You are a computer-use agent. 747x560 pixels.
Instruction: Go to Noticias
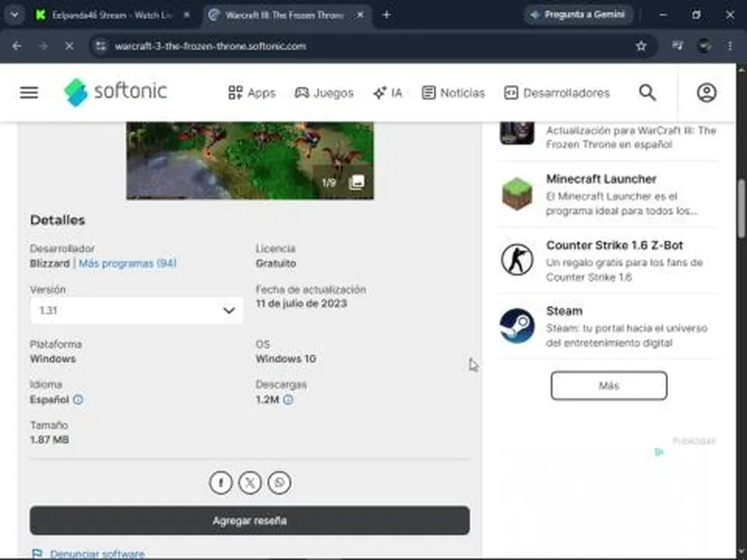453,93
